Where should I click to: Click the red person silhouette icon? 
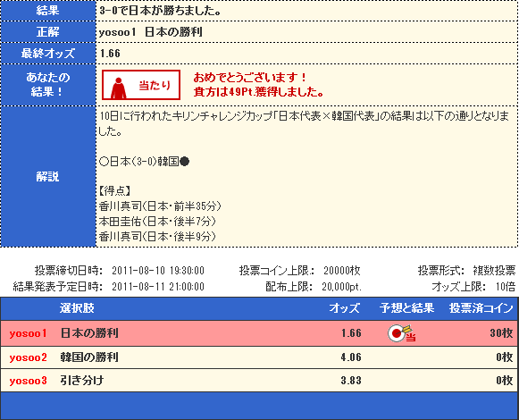pos(119,88)
